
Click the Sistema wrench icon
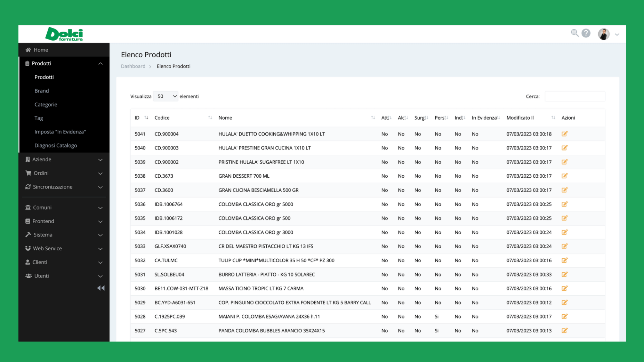[28, 235]
